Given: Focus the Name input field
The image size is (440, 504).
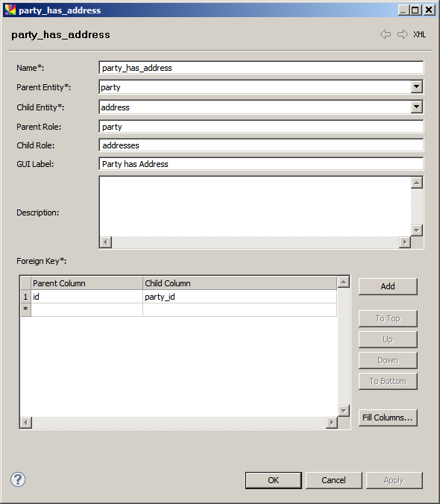Looking at the screenshot, I should coord(261,68).
